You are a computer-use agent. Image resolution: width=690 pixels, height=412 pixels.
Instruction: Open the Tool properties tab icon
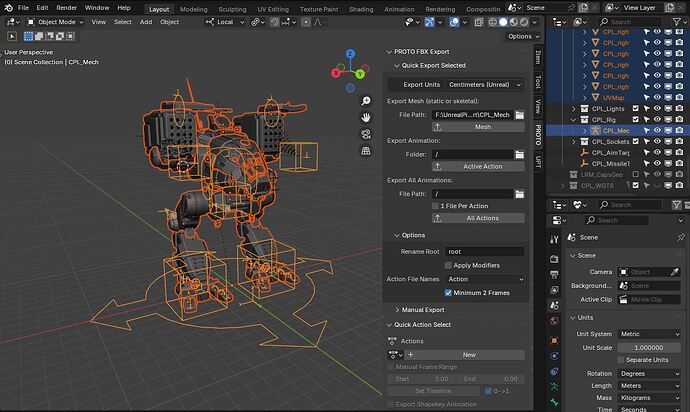coord(554,239)
